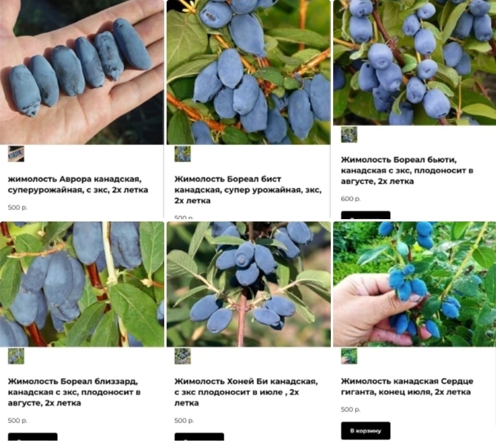Open the Бореал бист honeysuckle product photo
The image size is (496, 448).
(248, 72)
